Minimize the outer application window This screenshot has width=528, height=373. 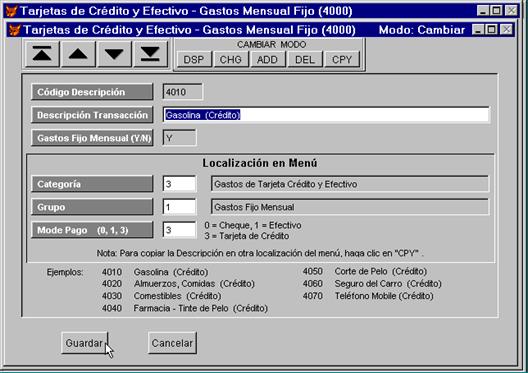click(483, 11)
